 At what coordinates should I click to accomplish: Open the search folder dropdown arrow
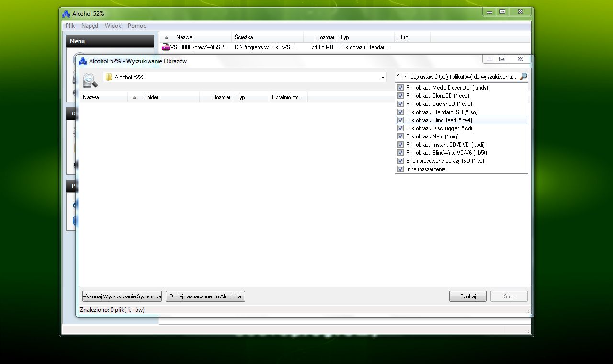383,77
